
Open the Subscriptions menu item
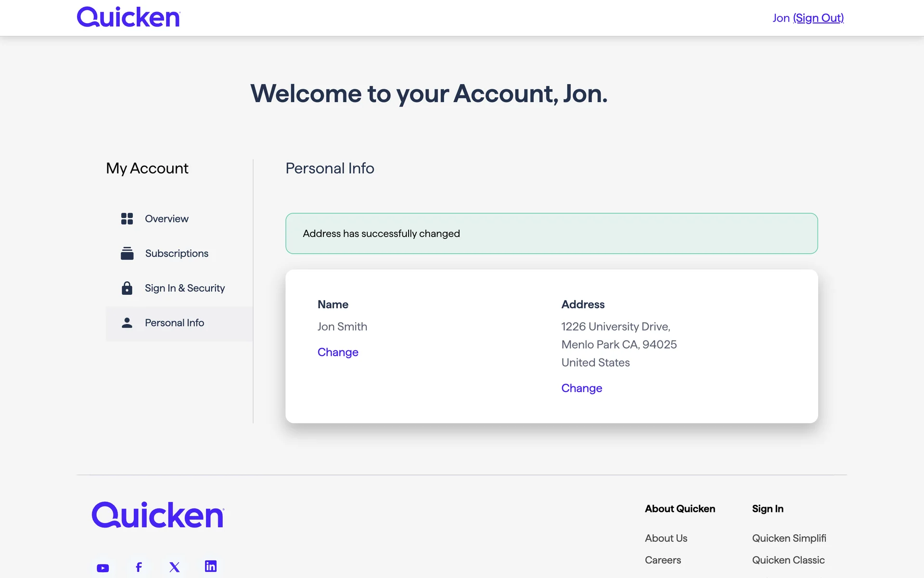click(177, 253)
